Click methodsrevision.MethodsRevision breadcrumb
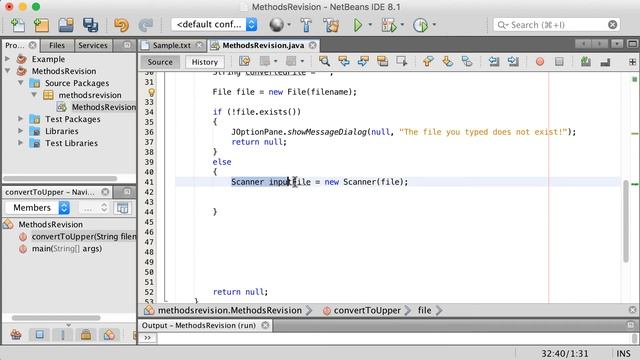The width and height of the screenshot is (640, 360). coord(230,310)
